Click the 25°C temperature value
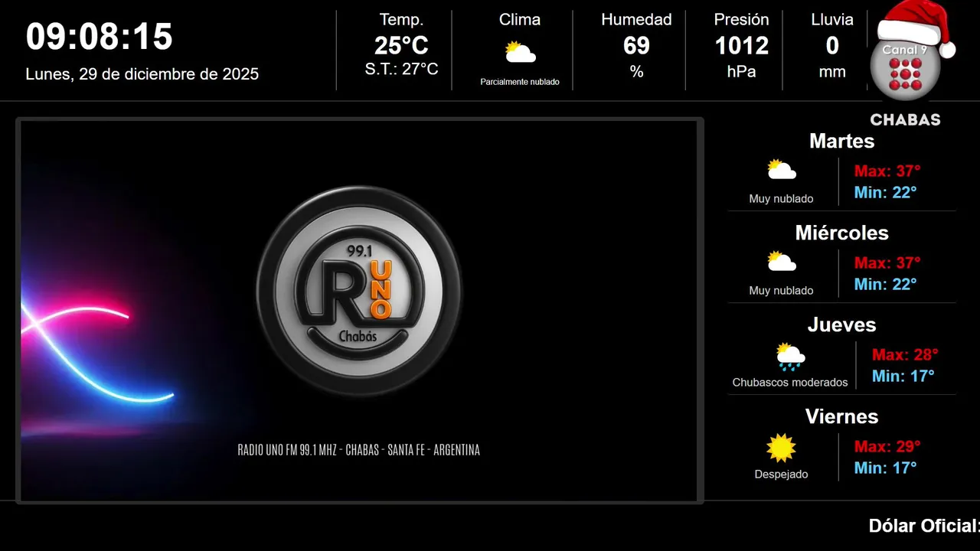This screenshot has height=551, width=980. pyautogui.click(x=401, y=46)
